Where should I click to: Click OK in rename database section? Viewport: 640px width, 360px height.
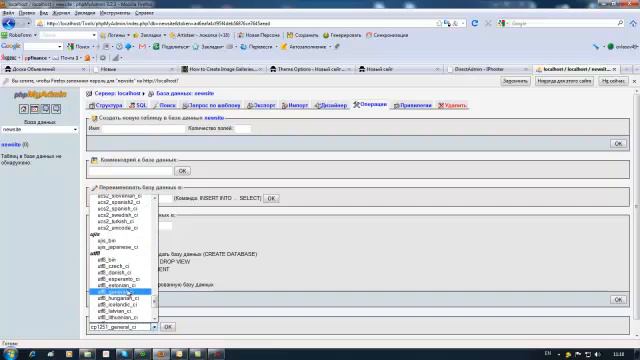pyautogui.click(x=271, y=198)
